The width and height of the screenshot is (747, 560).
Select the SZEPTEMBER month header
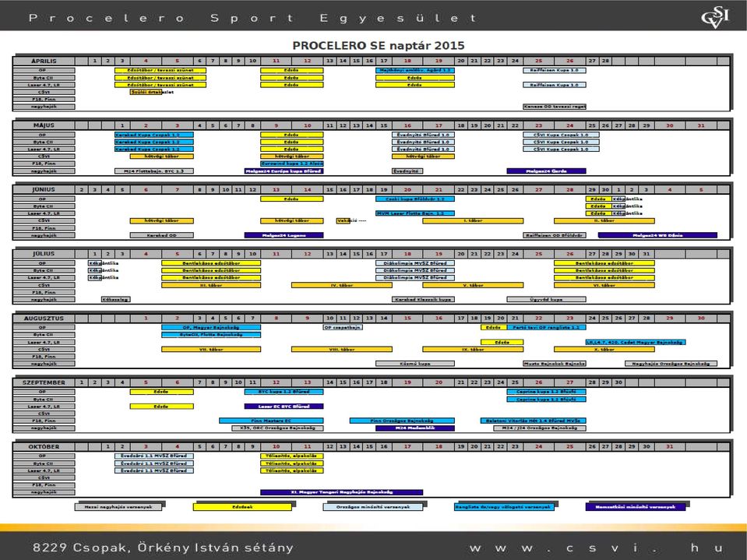(44, 382)
